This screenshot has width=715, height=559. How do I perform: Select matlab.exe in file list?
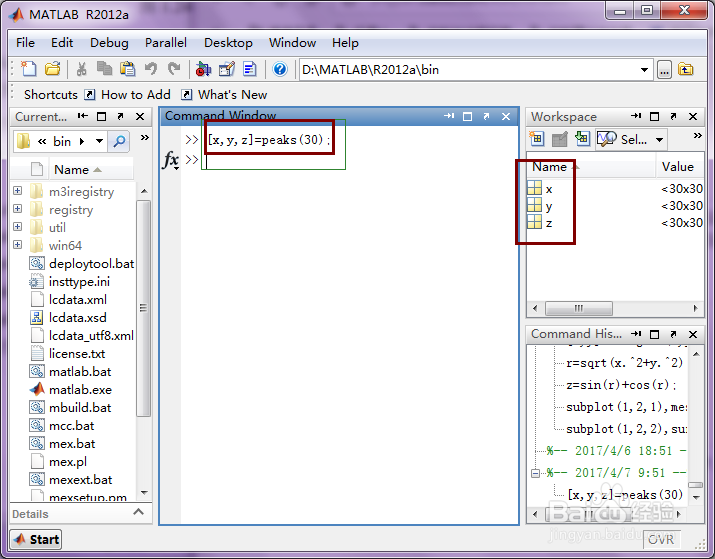click(80, 389)
